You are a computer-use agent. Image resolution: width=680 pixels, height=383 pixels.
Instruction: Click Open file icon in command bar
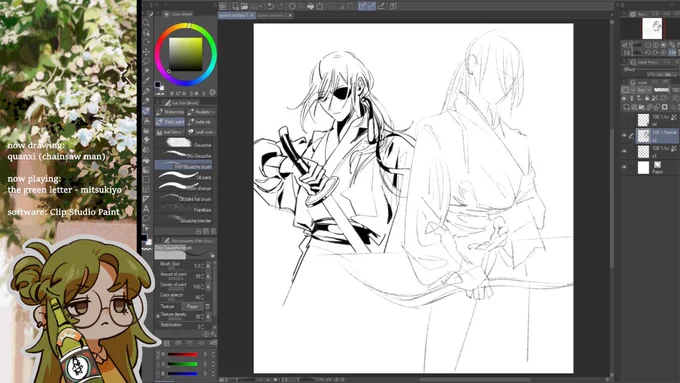[x=244, y=6]
